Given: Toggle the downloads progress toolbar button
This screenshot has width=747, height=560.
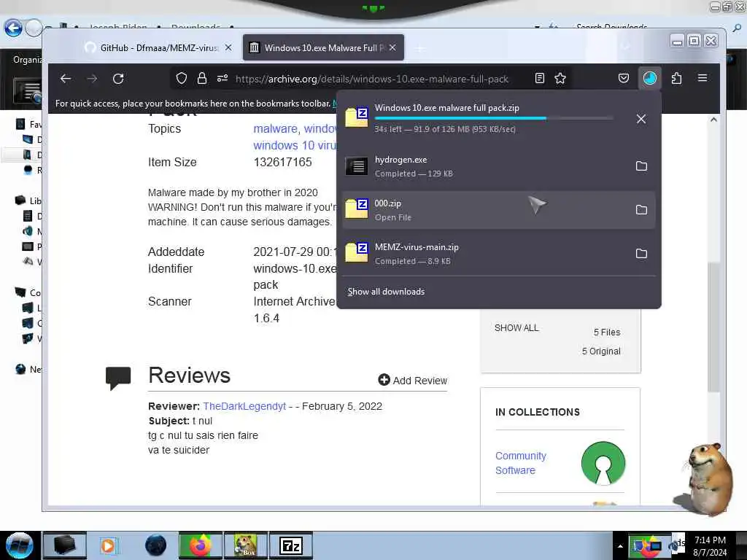Looking at the screenshot, I should click(650, 78).
